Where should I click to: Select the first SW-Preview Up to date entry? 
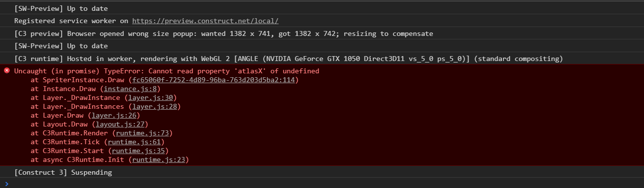click(322, 8)
